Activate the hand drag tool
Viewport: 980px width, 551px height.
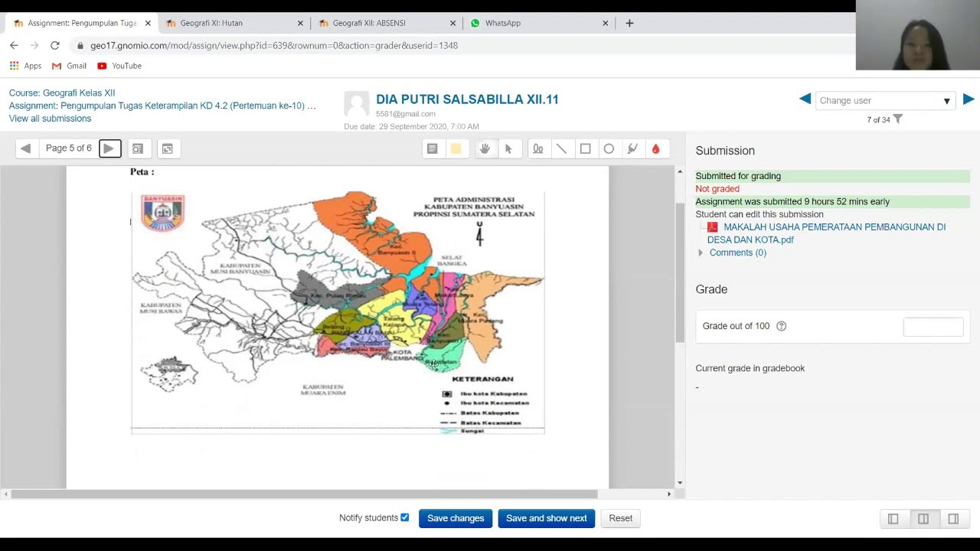[485, 148]
